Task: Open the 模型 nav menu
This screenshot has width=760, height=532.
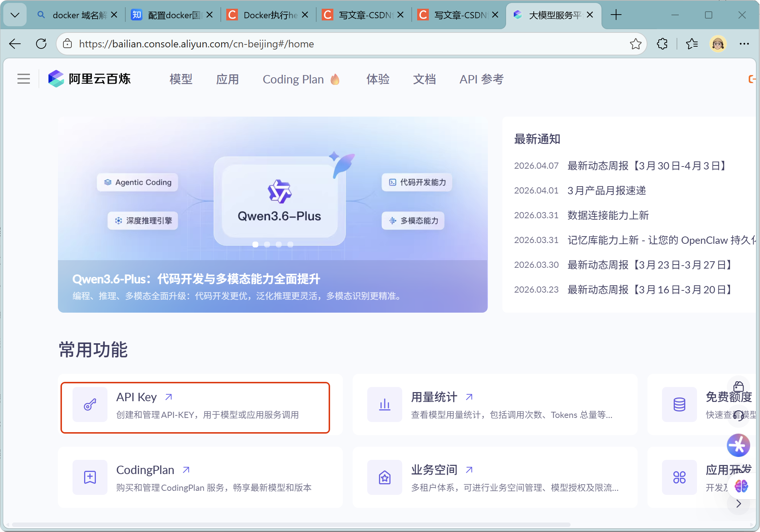Action: (181, 79)
